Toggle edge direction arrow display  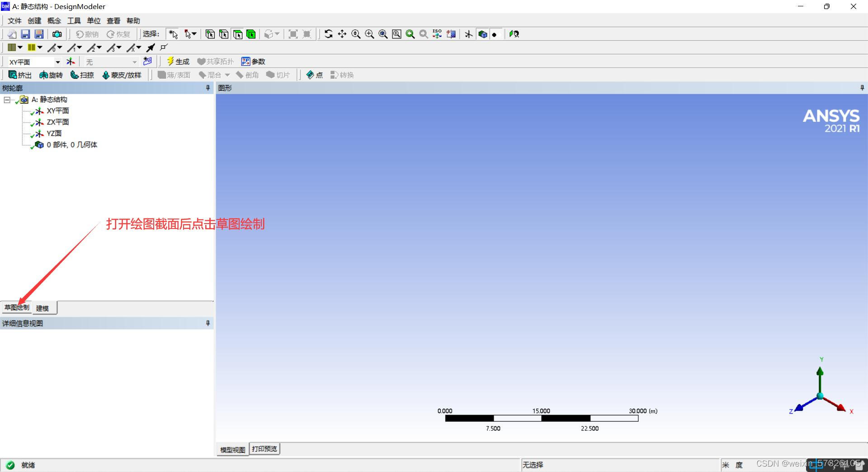[151, 48]
